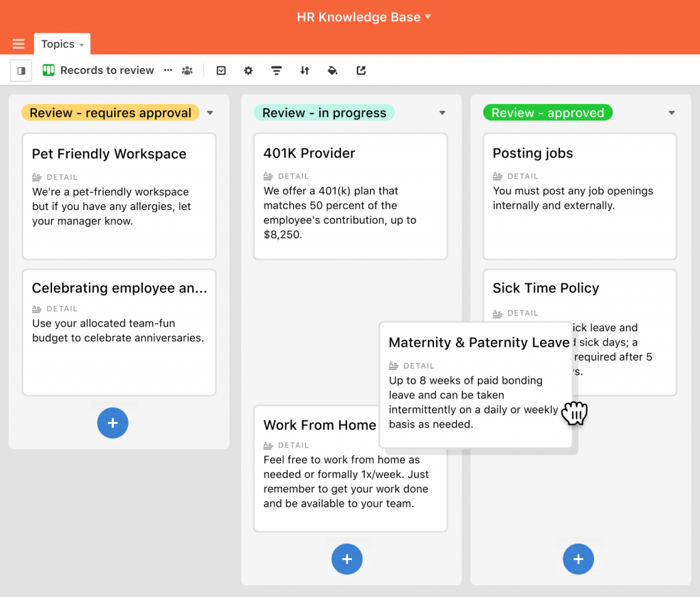Add a record to 'Review - requires approval'
Image resolution: width=700 pixels, height=597 pixels.
[113, 423]
